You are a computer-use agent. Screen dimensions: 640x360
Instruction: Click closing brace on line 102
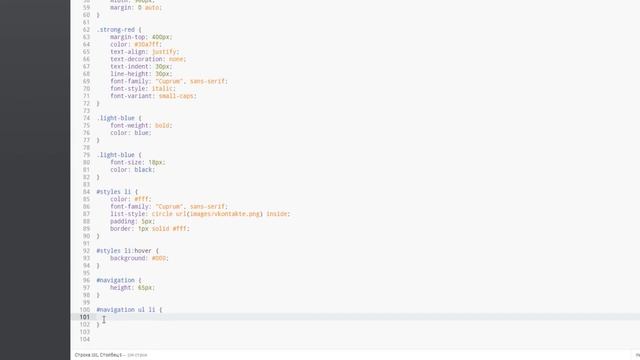[98, 324]
